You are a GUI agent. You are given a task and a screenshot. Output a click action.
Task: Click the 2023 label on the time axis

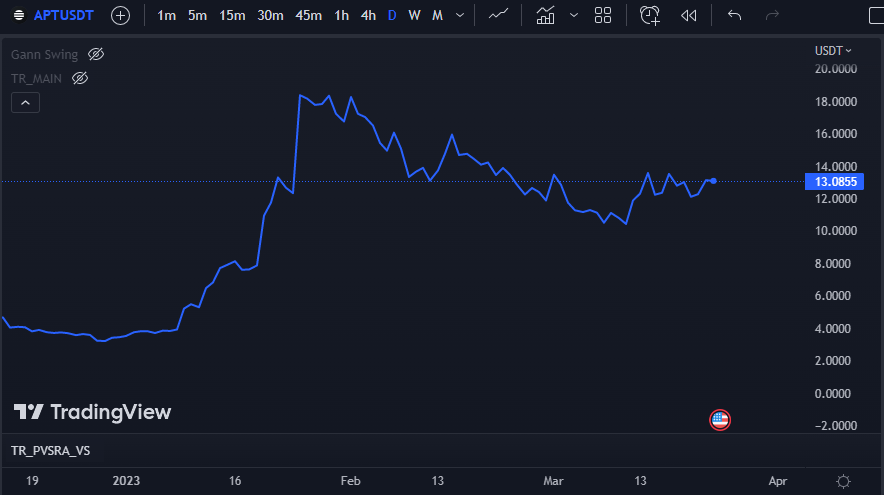[126, 481]
